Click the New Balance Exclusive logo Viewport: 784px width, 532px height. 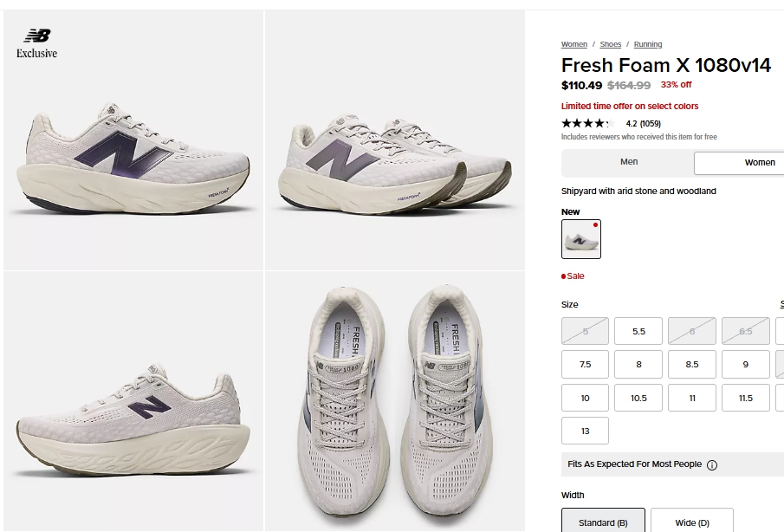(x=37, y=43)
